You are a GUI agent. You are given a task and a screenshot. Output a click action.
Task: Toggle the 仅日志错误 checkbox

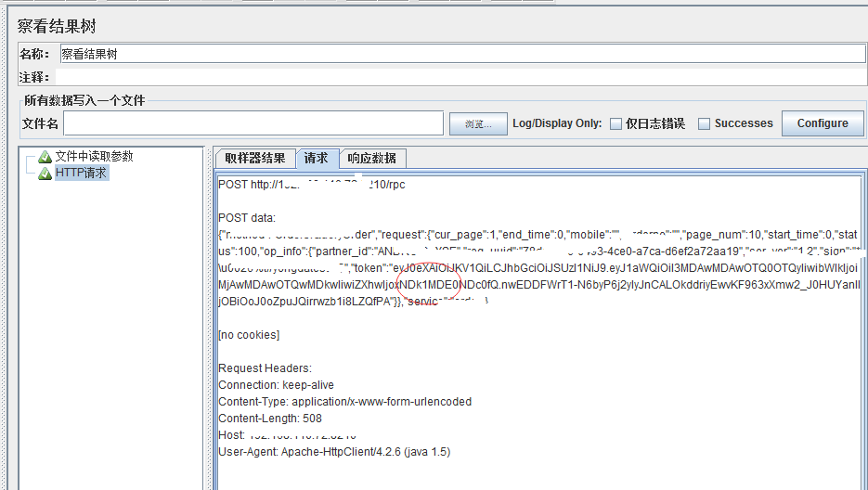pyautogui.click(x=615, y=124)
